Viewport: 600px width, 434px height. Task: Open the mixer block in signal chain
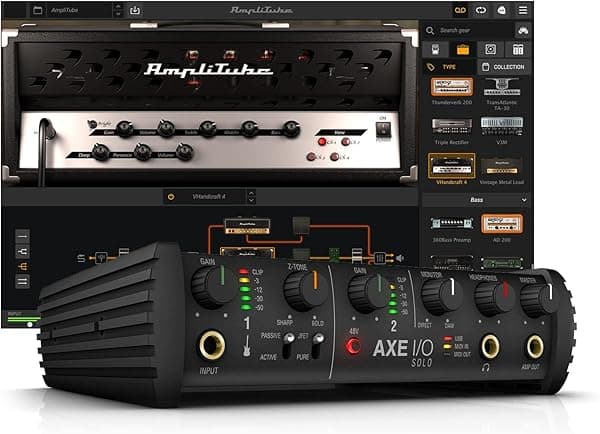[x=380, y=258]
